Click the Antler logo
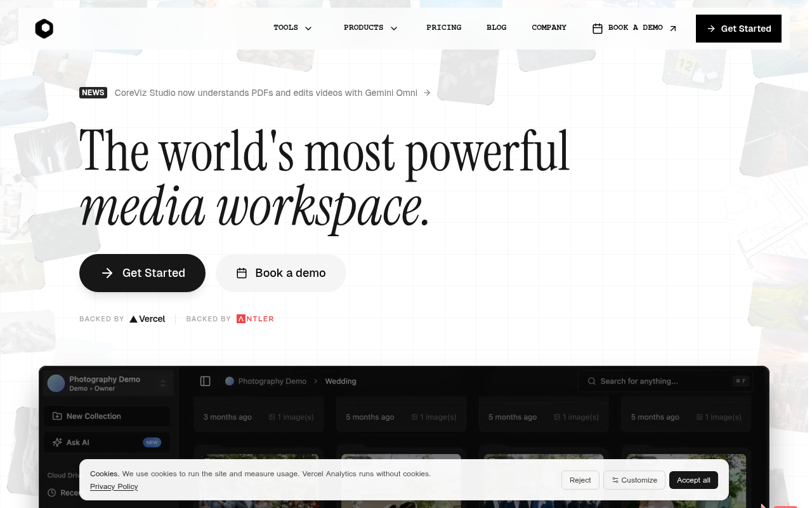 pyautogui.click(x=255, y=319)
